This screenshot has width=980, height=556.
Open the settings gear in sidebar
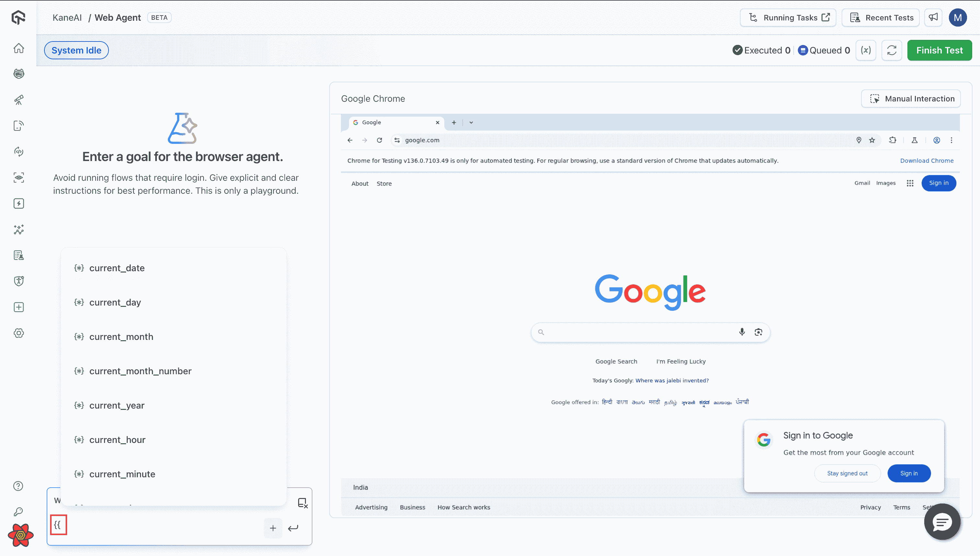coord(19,333)
